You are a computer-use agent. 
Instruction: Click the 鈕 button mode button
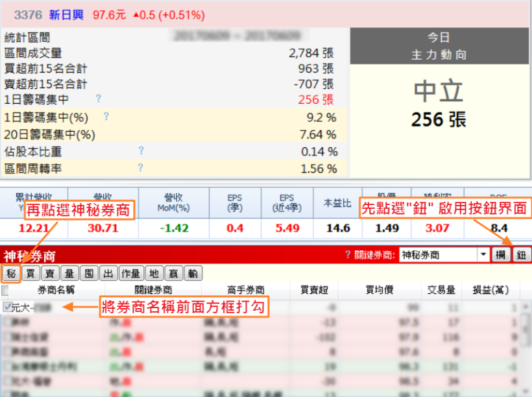pyautogui.click(x=522, y=254)
